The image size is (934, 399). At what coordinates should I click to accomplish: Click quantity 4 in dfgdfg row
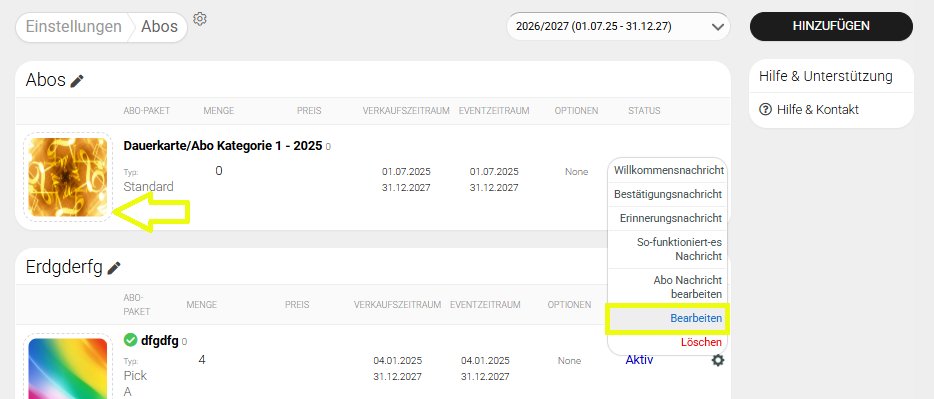[x=202, y=360]
